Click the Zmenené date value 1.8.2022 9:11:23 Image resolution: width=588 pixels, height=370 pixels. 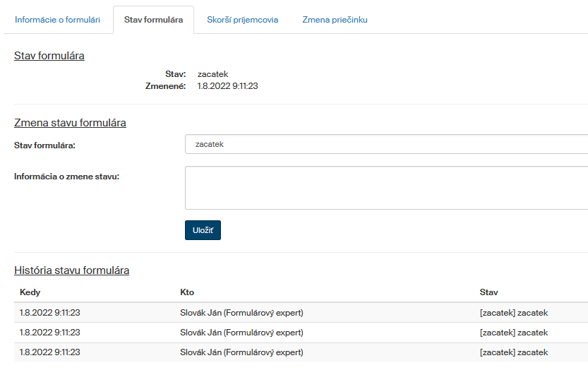[x=227, y=86]
